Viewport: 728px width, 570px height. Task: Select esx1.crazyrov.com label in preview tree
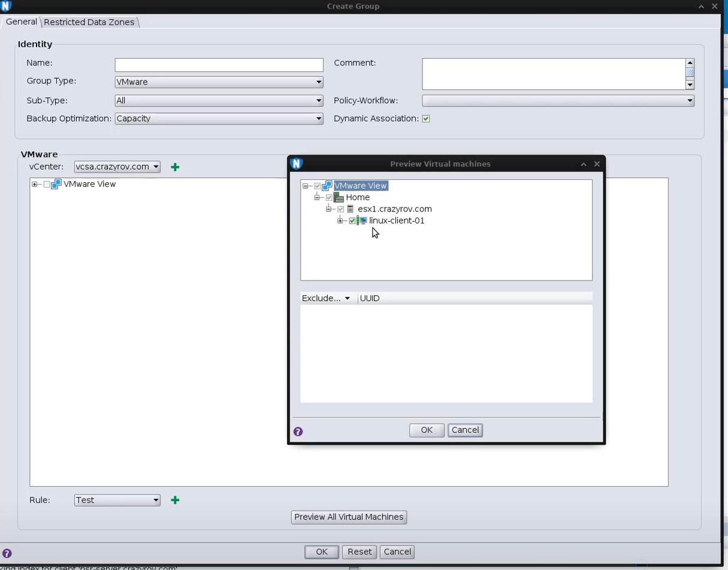[394, 209]
